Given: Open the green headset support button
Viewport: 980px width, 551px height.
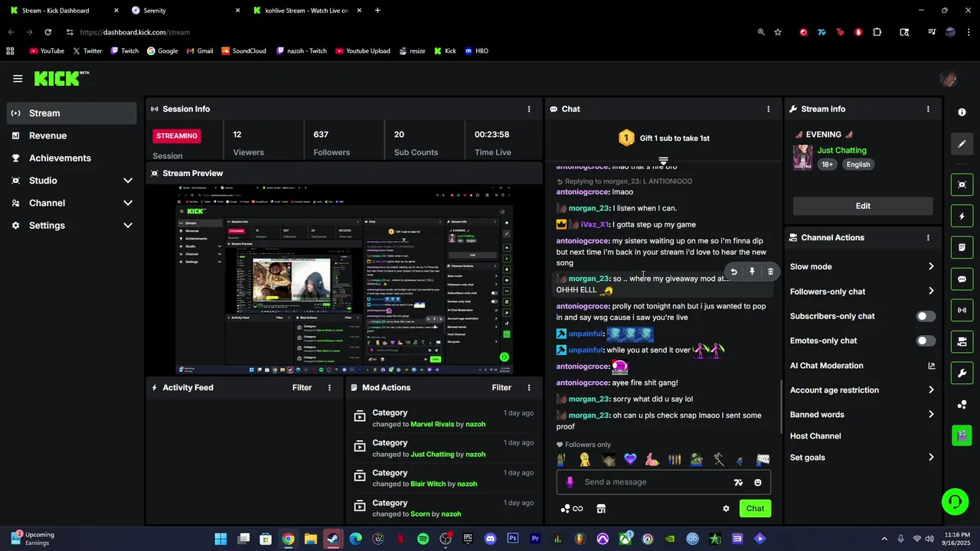Looking at the screenshot, I should [x=955, y=502].
